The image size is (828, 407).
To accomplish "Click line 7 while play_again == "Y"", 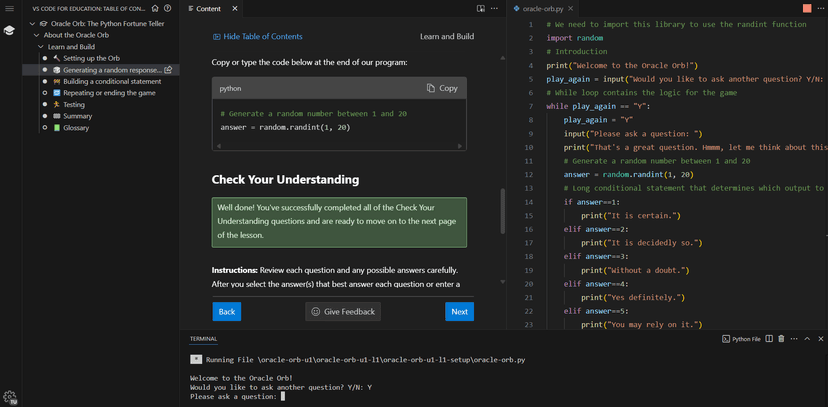I will 599,106.
